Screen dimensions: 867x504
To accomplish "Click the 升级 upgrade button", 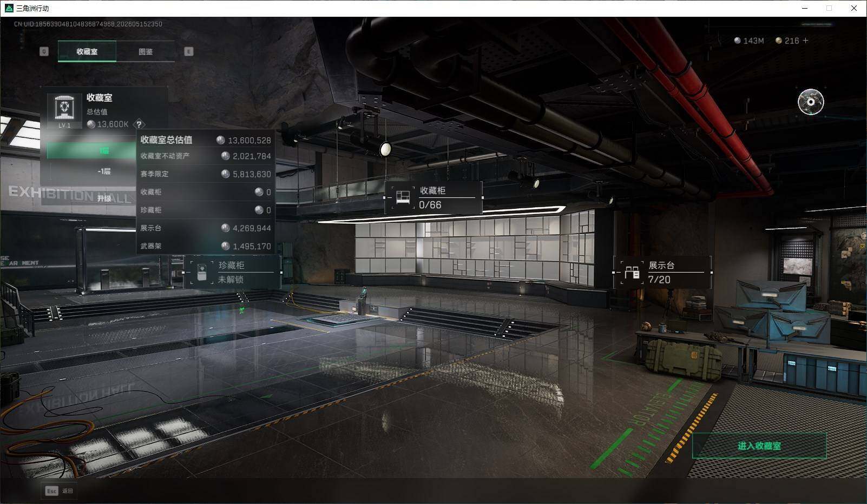I will pyautogui.click(x=104, y=198).
